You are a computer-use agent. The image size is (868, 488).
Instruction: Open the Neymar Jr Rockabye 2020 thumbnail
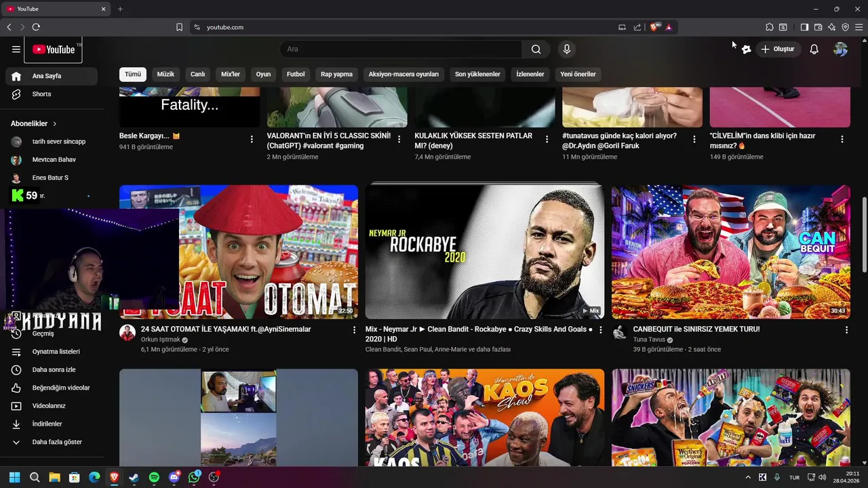485,251
